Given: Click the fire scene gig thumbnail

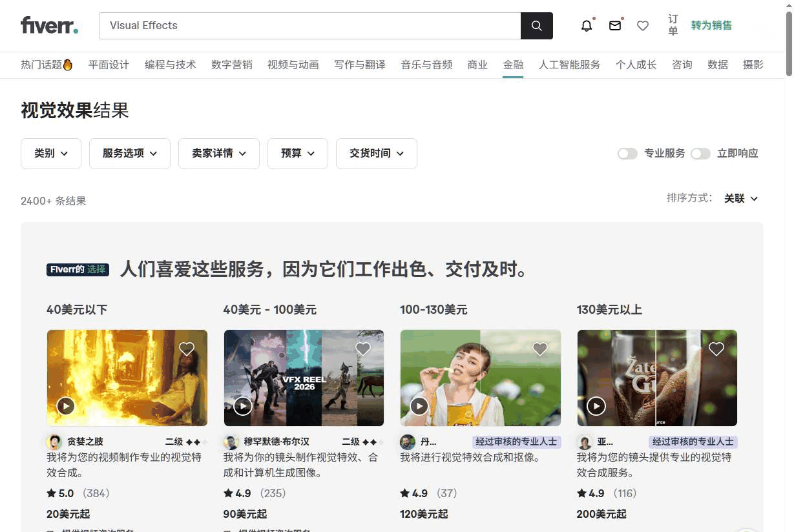Looking at the screenshot, I should (x=127, y=378).
